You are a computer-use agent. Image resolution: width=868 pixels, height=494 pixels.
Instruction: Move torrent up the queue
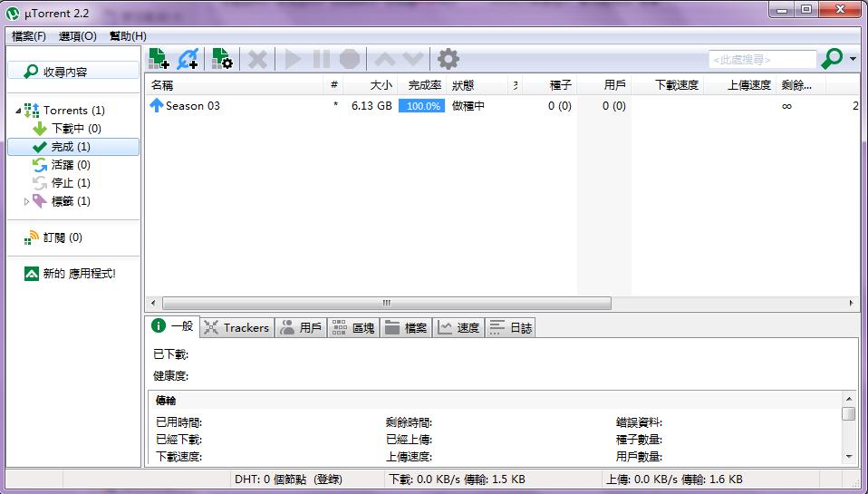click(385, 60)
